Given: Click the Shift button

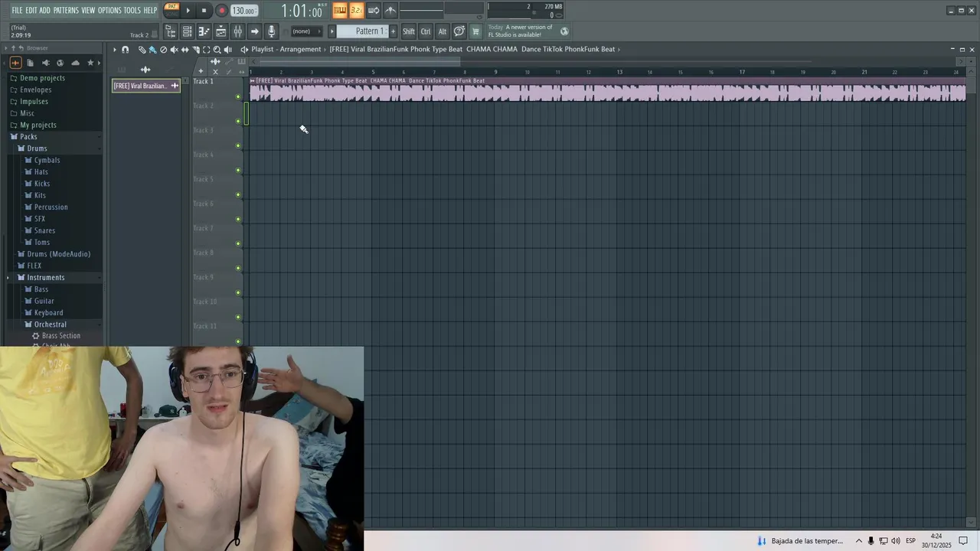Looking at the screenshot, I should [409, 31].
